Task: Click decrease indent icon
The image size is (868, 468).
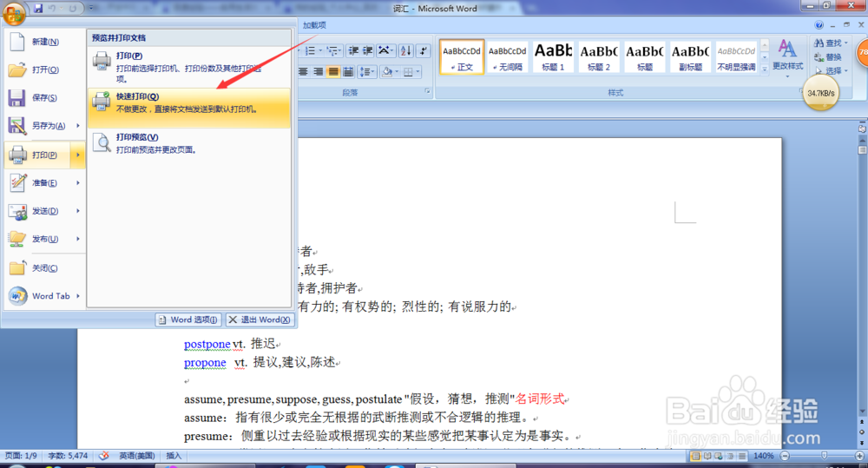Action: tap(353, 51)
